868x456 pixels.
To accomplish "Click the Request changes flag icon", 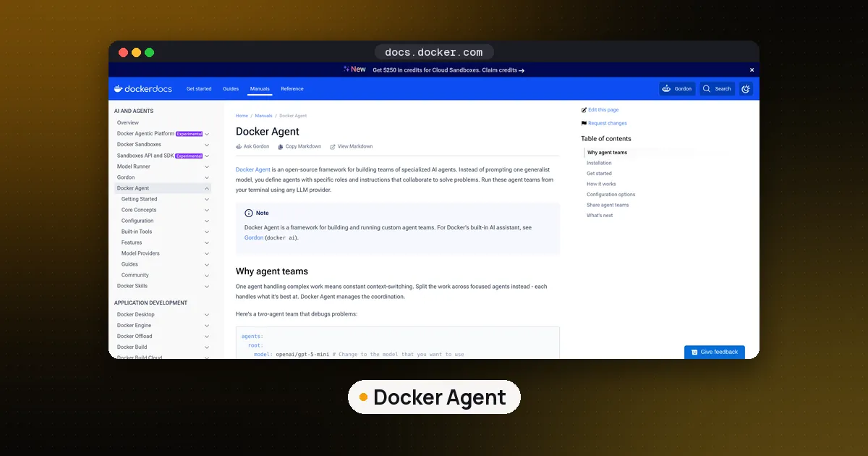I will click(x=584, y=123).
